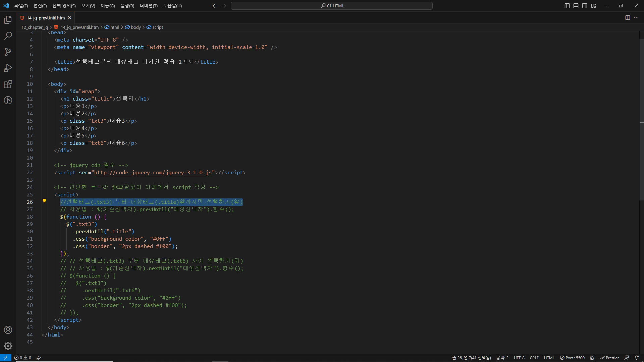This screenshot has width=644, height=362.
Task: Expand the 12_chapter_jq breadcrumb folder
Action: 35,27
